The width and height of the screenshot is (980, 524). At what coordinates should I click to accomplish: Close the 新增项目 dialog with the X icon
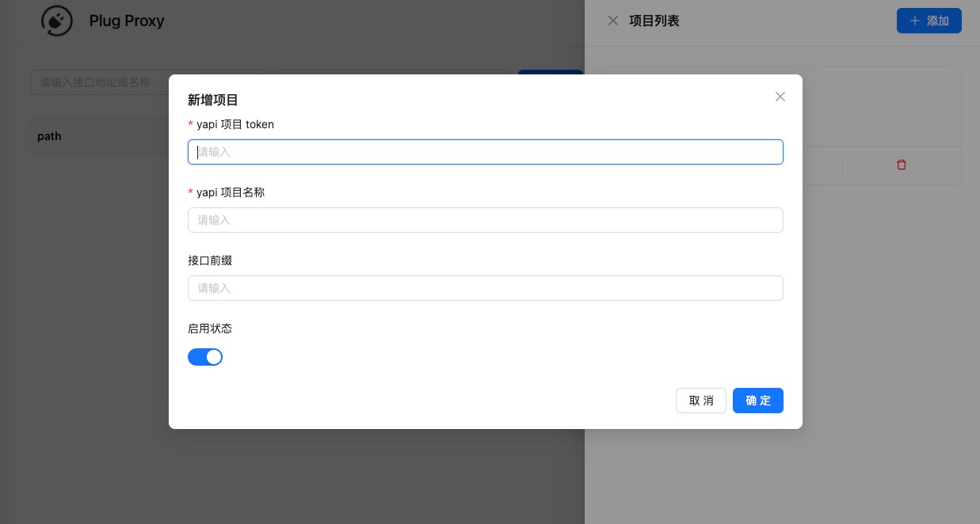click(780, 97)
